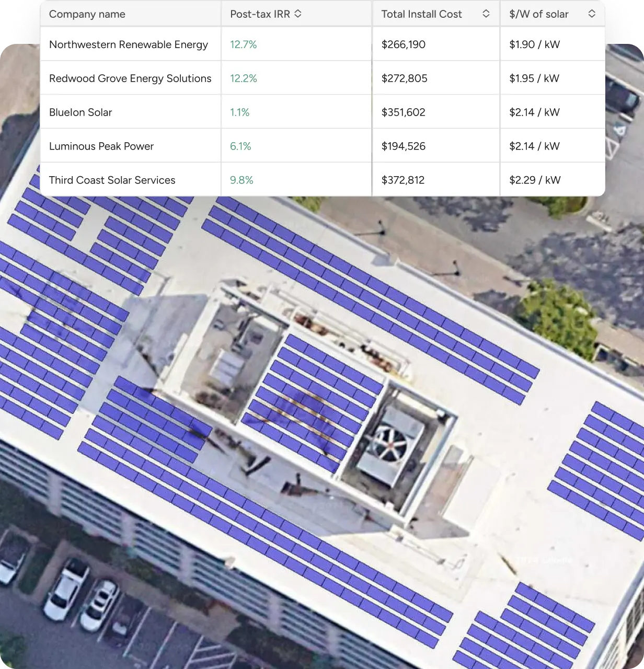This screenshot has height=669, width=644.
Task: Select Third Coast Solar Services name
Action: click(x=112, y=180)
